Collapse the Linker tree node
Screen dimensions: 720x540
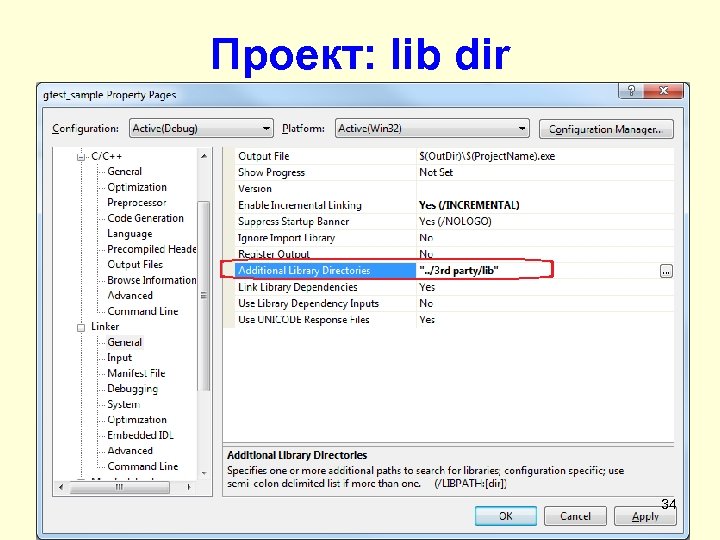click(x=81, y=327)
